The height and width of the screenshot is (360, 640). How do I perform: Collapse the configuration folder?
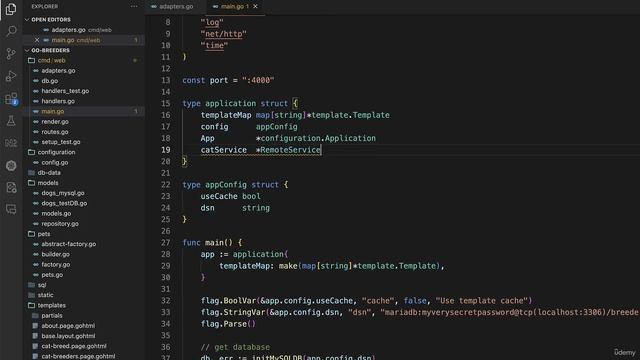point(56,152)
